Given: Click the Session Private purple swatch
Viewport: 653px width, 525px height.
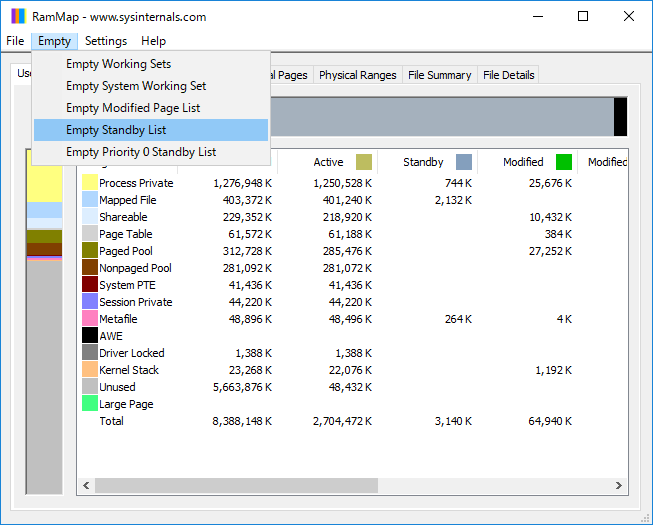Looking at the screenshot, I should tap(90, 302).
